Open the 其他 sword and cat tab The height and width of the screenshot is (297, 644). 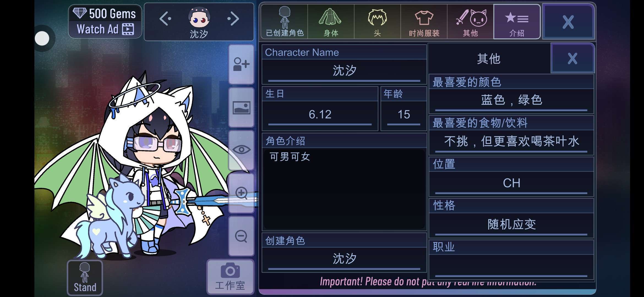tap(470, 22)
